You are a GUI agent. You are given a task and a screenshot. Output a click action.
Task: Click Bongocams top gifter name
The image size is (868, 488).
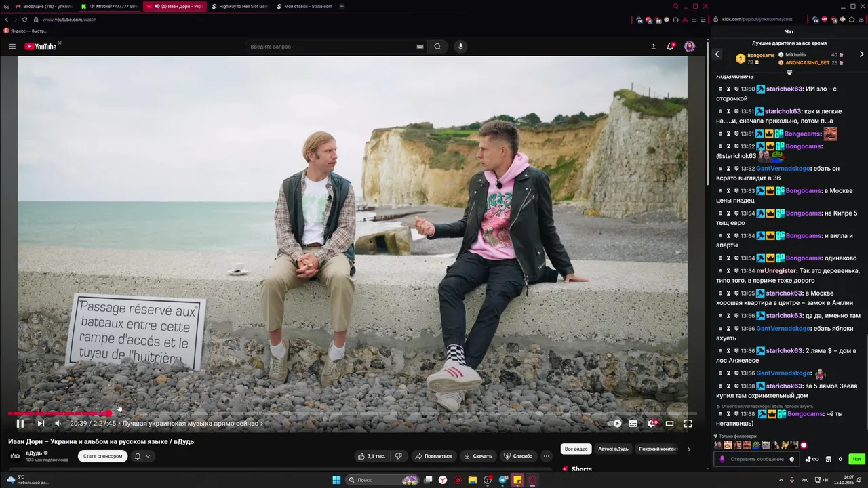761,55
